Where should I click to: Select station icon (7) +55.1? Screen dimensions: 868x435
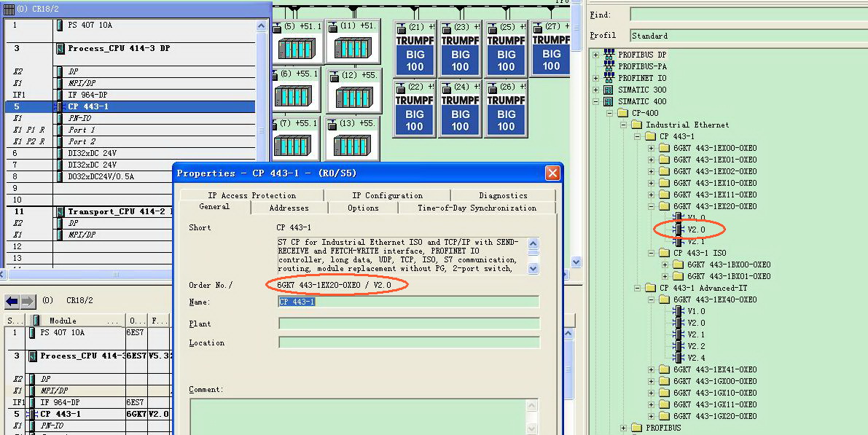tap(297, 138)
